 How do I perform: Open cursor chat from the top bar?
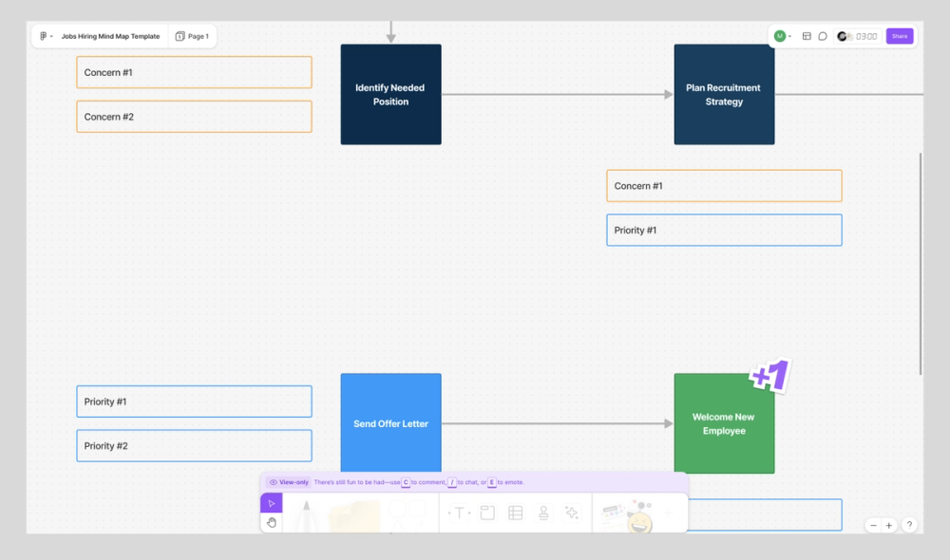pyautogui.click(x=823, y=35)
